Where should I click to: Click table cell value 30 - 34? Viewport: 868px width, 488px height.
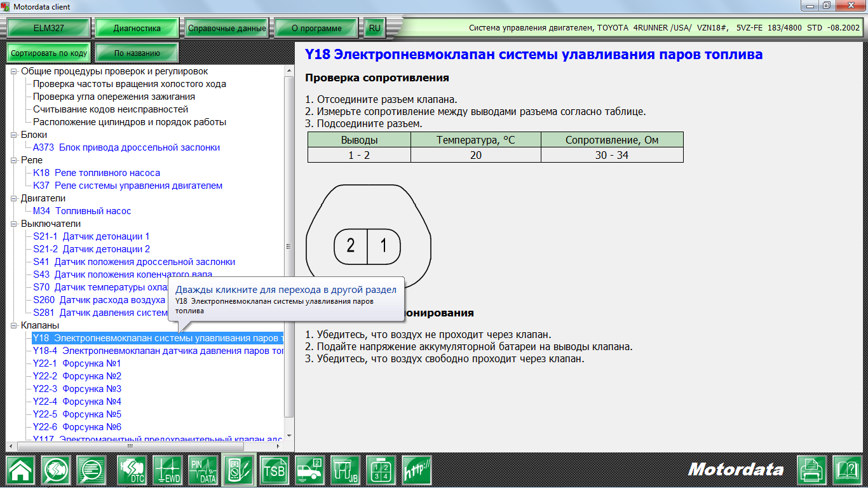pos(612,155)
